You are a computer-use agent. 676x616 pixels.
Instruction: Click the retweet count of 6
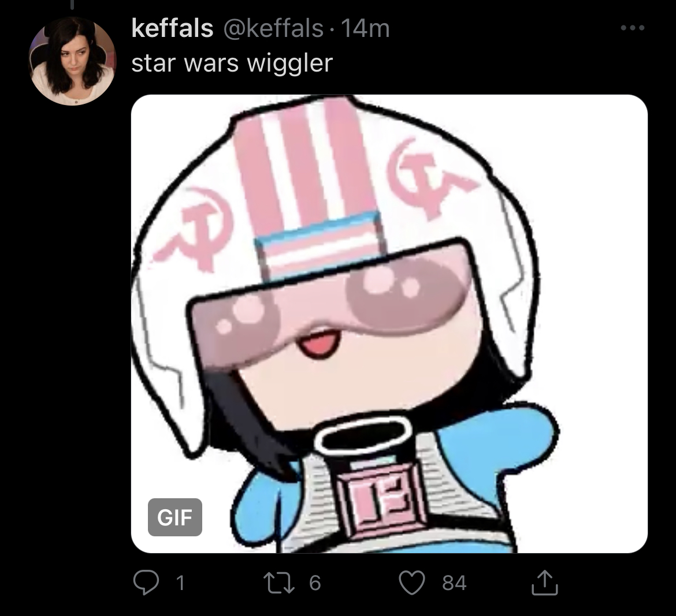pos(315,583)
